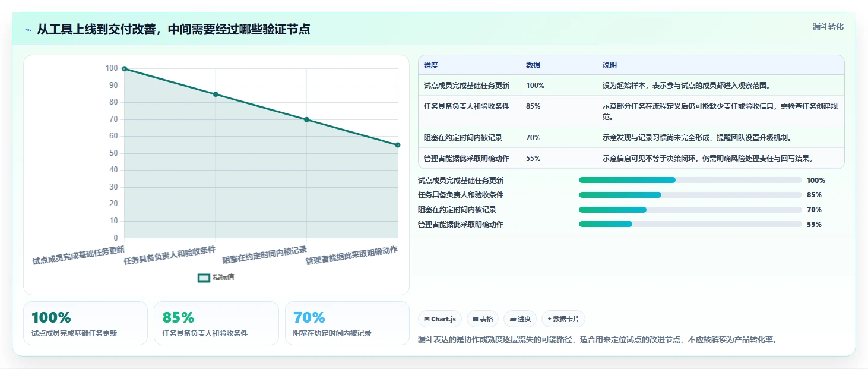Click the 数据卡片 tag chip

click(x=563, y=319)
